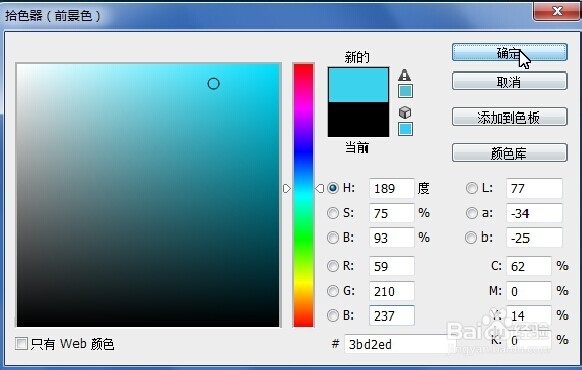This screenshot has height=370, width=582.
Task: Click the hue slider's right arrow handle
Action: (320, 189)
